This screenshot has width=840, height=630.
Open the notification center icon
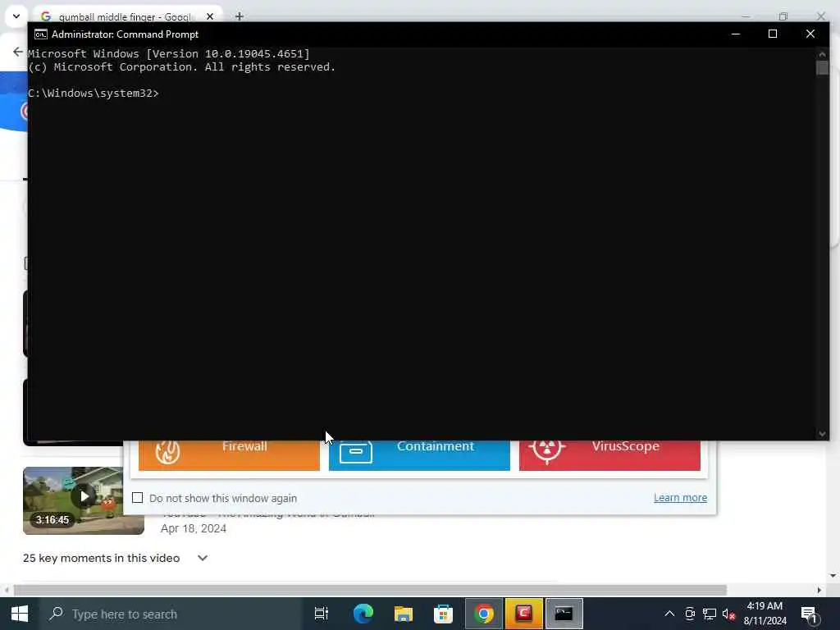pos(810,614)
